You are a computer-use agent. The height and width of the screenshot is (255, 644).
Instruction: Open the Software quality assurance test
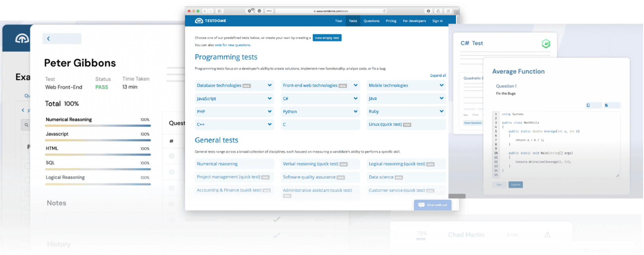[320, 177]
